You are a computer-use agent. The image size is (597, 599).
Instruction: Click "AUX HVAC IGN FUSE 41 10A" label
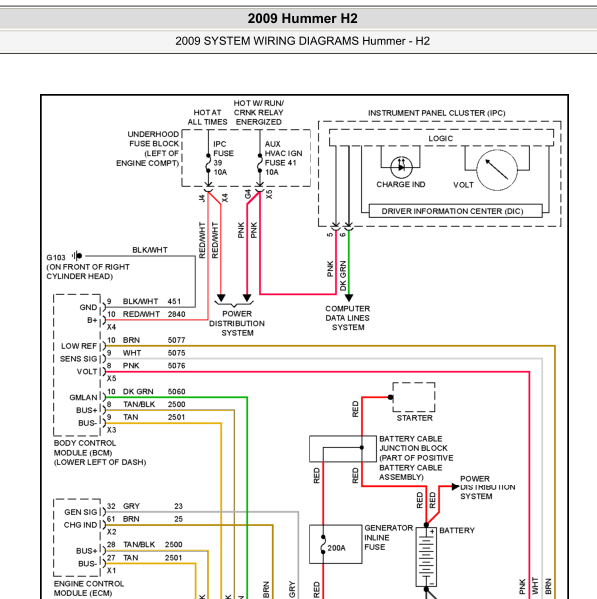(283, 158)
